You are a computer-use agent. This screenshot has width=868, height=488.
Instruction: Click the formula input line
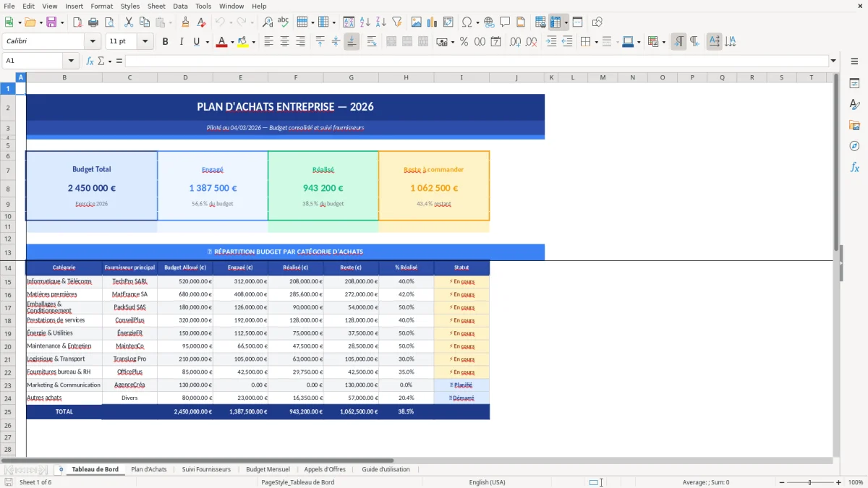coord(477,61)
